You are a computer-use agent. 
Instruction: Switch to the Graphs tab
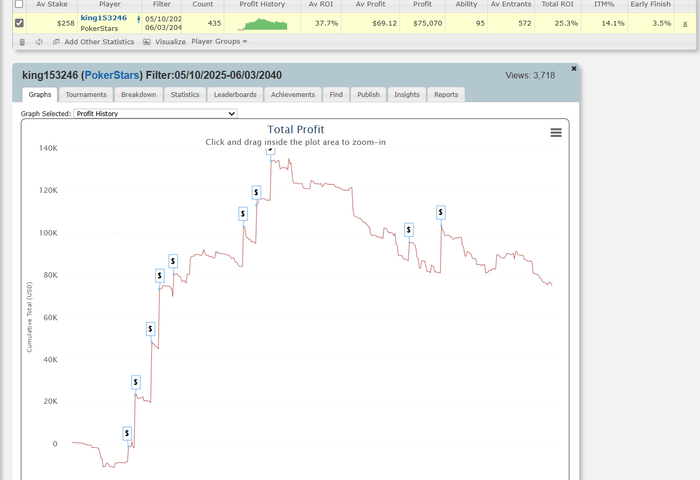pos(40,95)
